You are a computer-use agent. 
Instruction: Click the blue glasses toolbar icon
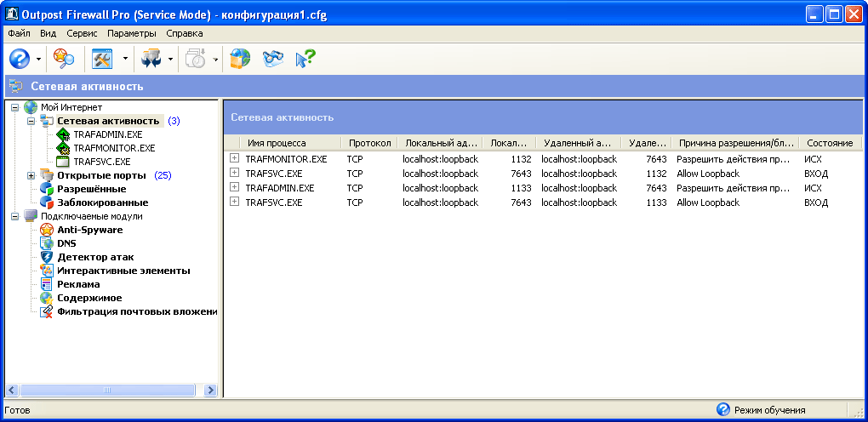point(272,58)
